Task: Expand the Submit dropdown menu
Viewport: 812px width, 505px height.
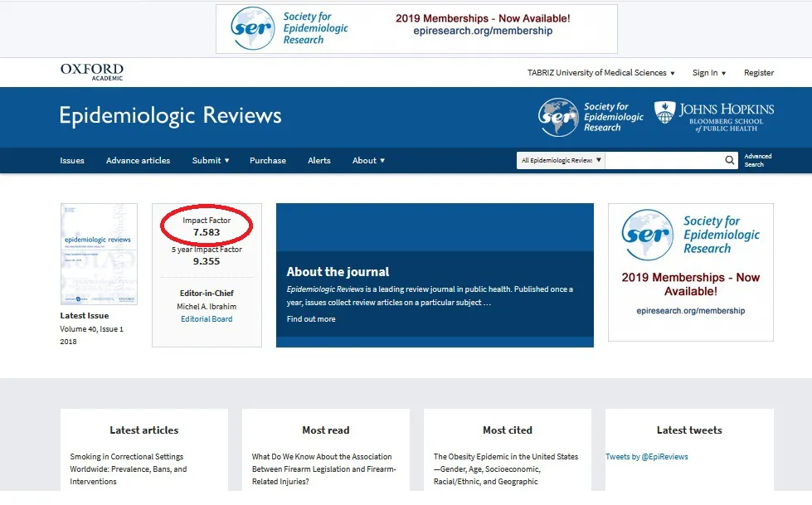Action: [210, 161]
